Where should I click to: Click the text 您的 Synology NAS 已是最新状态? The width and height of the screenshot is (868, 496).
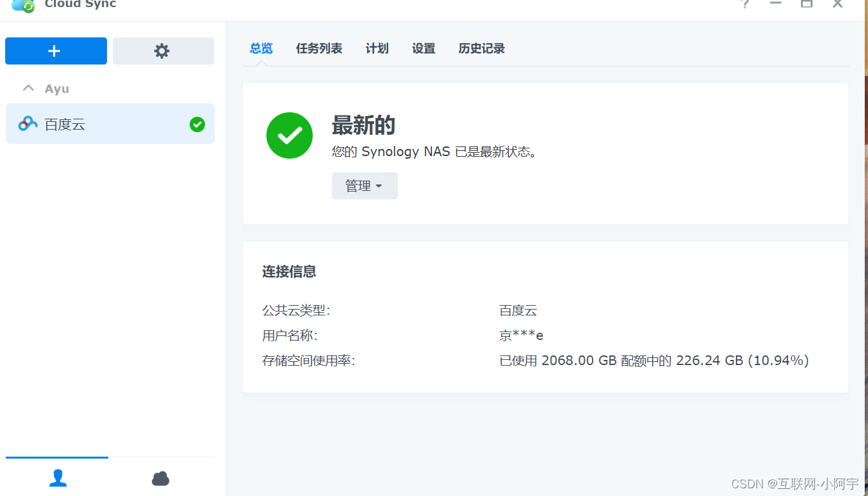[x=435, y=152]
